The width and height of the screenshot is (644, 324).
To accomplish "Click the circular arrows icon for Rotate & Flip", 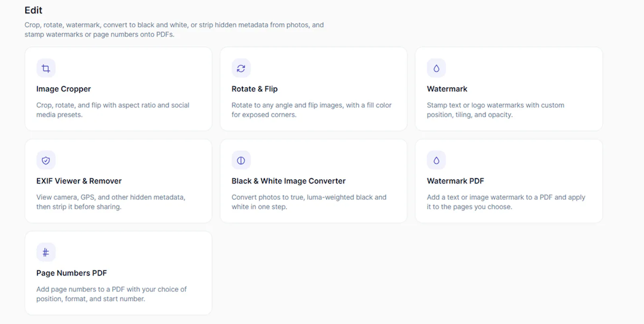I will pos(241,69).
